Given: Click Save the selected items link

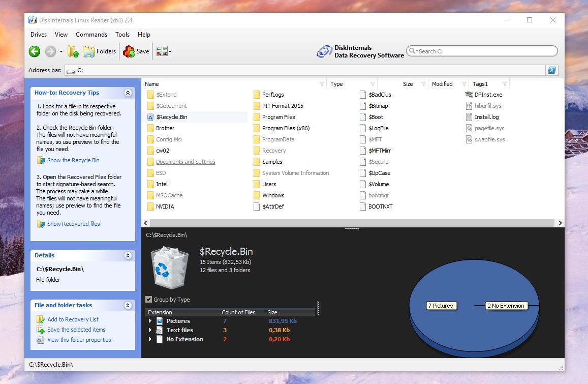Looking at the screenshot, I should click(77, 330).
